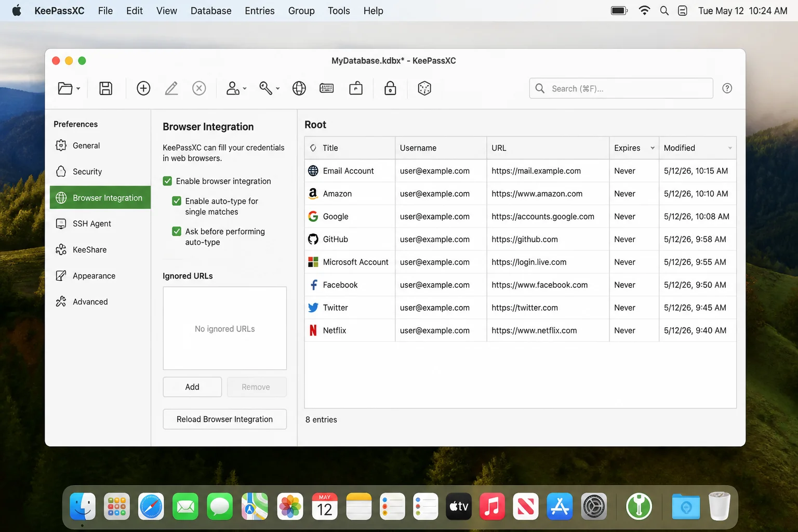Click the Lock Database padlock icon
798x532 pixels.
pyautogui.click(x=390, y=88)
